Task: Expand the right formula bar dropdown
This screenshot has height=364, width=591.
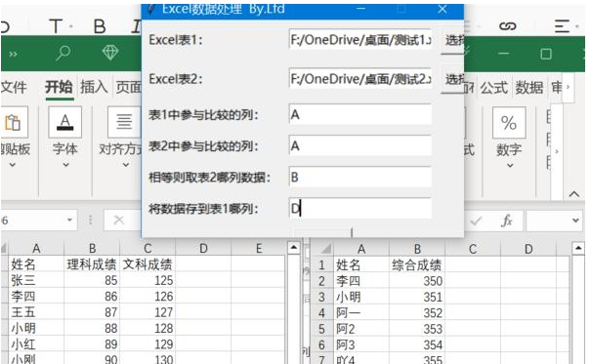Action: point(575,221)
